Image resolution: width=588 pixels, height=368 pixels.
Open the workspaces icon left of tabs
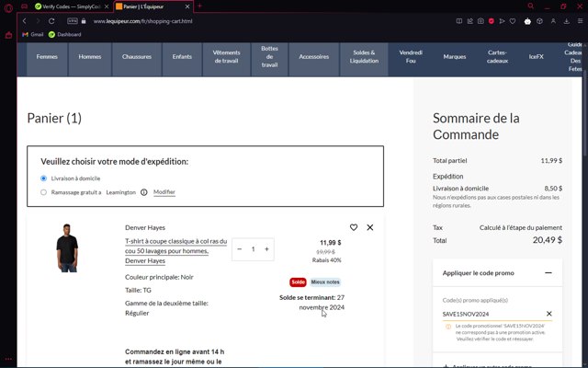click(25, 6)
